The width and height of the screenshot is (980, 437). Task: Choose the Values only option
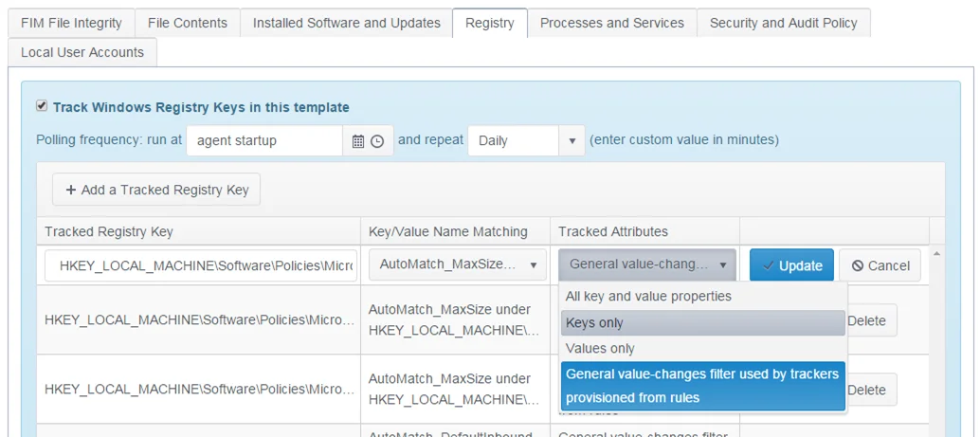[703, 349]
